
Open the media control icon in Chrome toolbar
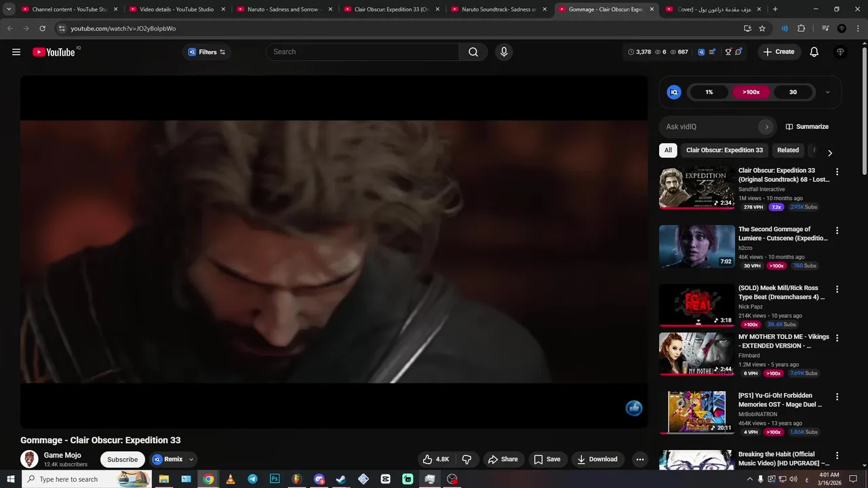coord(825,28)
